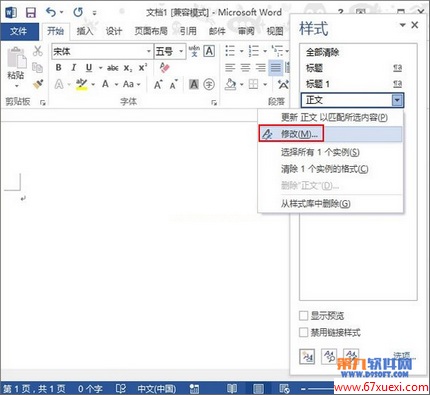The height and width of the screenshot is (395, 430).
Task: Click the Bold formatting icon
Action: click(59, 68)
